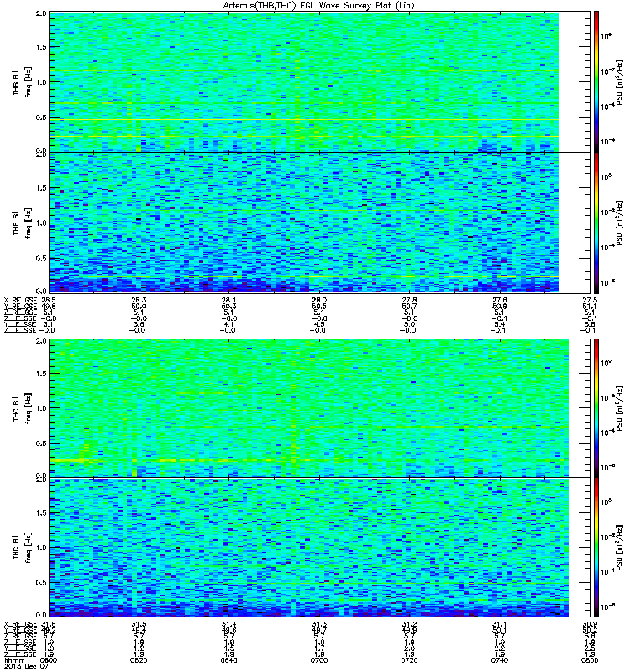Click the 0800 time label
The height and width of the screenshot is (672, 630).
pyautogui.click(x=591, y=660)
